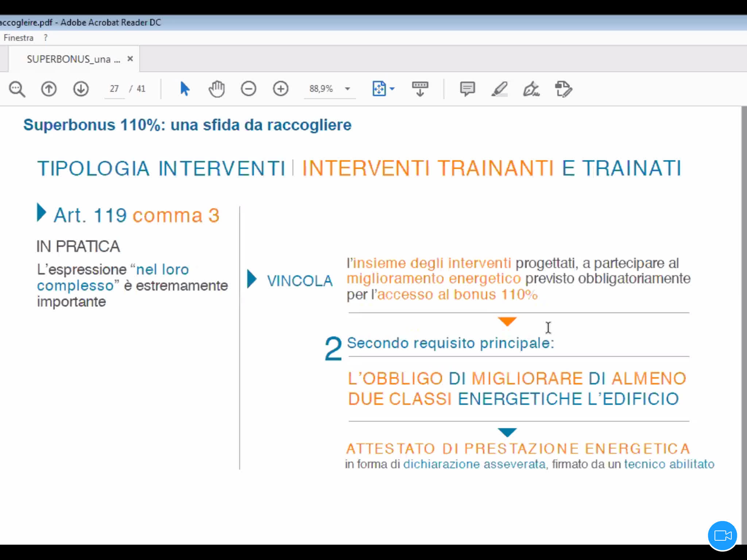Zoom out with the minus button
Screen dimensions: 747x560
(248, 89)
